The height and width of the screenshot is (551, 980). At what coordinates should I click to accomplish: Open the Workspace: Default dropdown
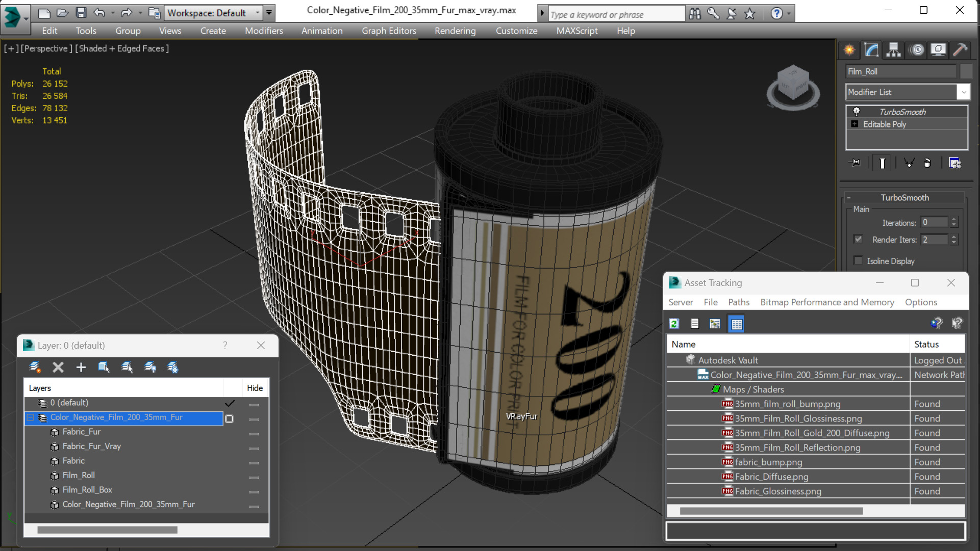(214, 13)
